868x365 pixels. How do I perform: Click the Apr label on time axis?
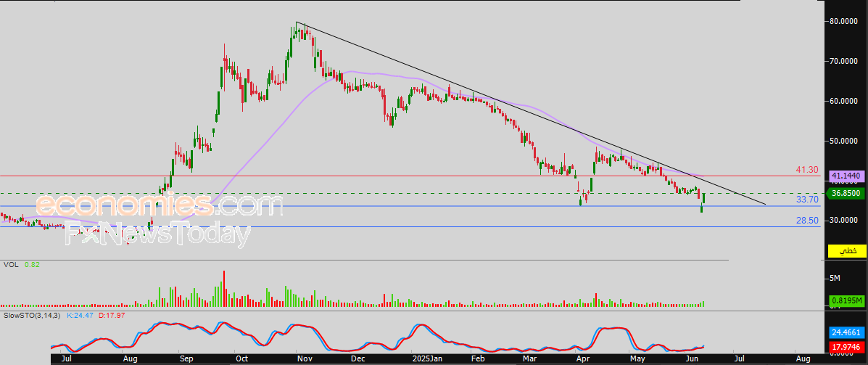pyautogui.click(x=582, y=359)
